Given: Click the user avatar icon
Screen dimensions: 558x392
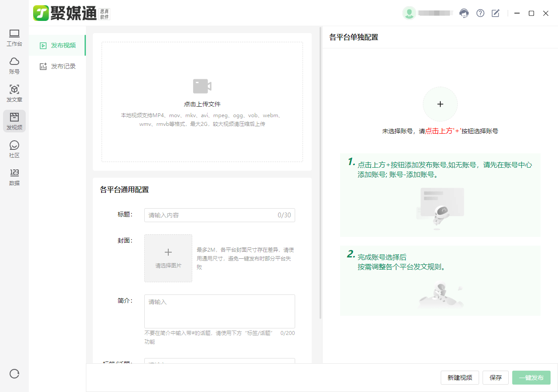Looking at the screenshot, I should tap(409, 13).
